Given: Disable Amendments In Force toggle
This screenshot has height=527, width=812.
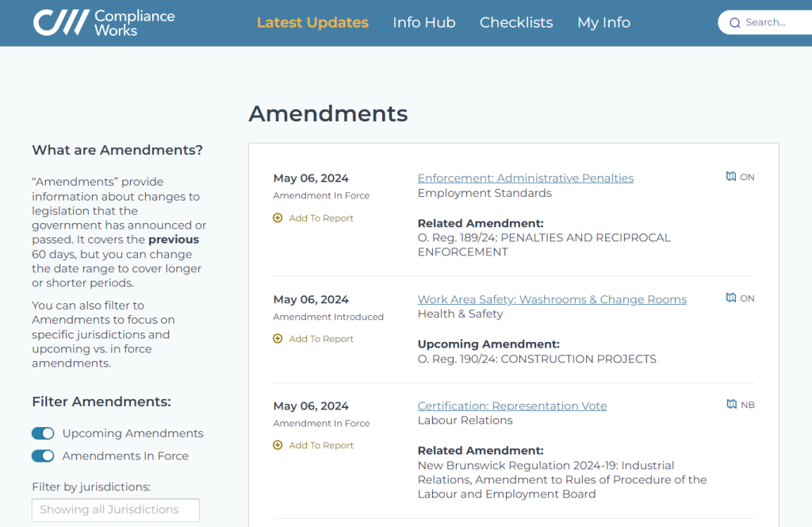Looking at the screenshot, I should pyautogui.click(x=43, y=456).
